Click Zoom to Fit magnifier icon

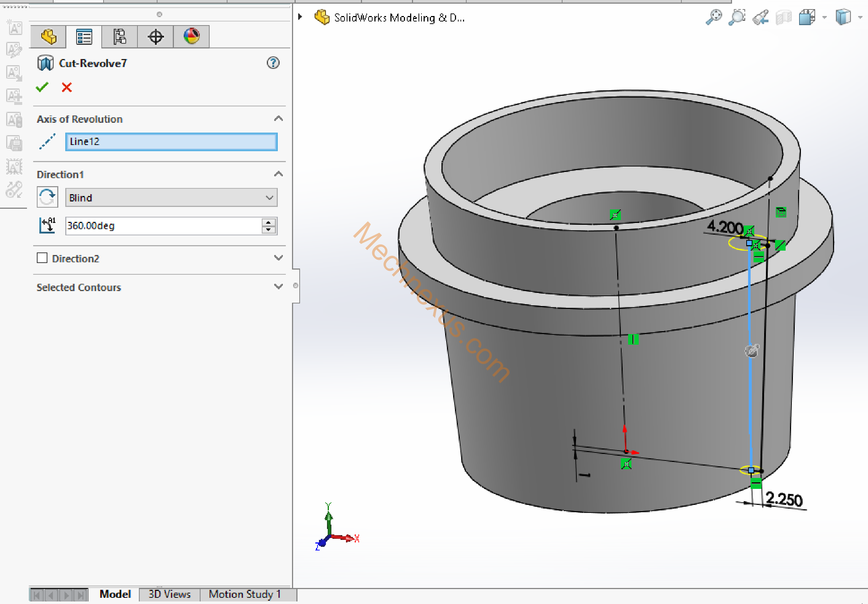713,17
